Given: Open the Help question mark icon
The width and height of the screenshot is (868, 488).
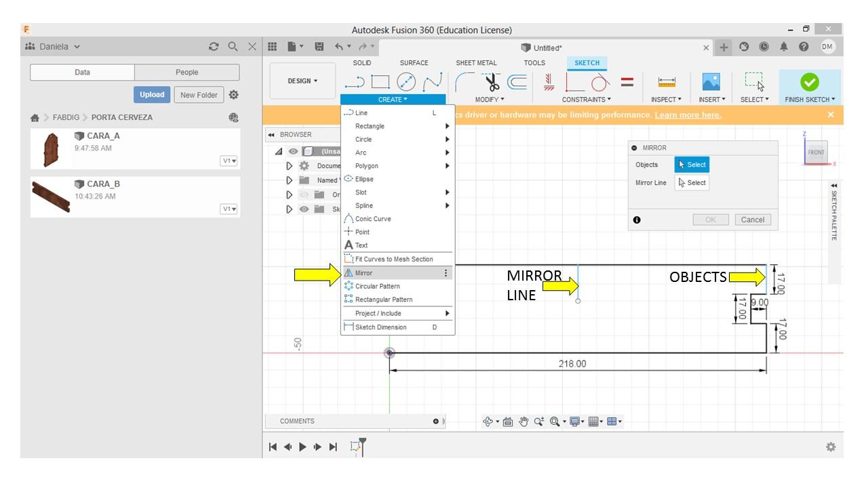Looking at the screenshot, I should pos(804,47).
